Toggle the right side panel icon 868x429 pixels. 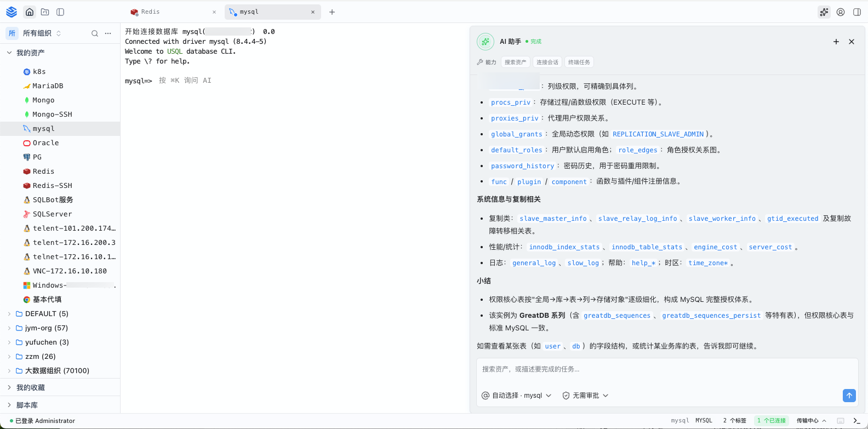tap(857, 12)
